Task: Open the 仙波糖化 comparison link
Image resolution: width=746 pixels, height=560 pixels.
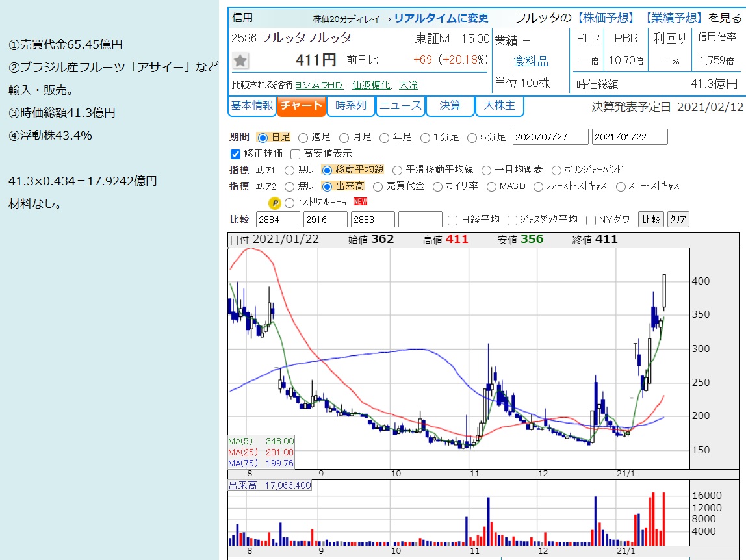Action: pos(372,85)
